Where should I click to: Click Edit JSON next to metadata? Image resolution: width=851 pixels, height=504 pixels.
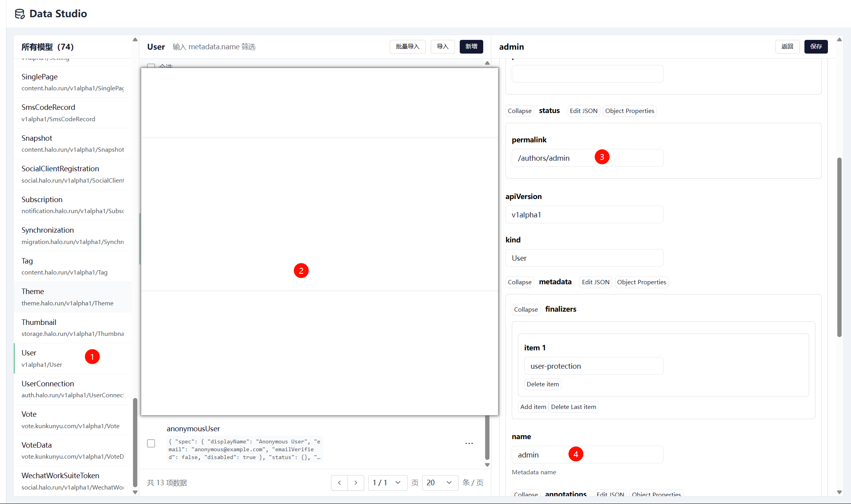click(x=595, y=282)
